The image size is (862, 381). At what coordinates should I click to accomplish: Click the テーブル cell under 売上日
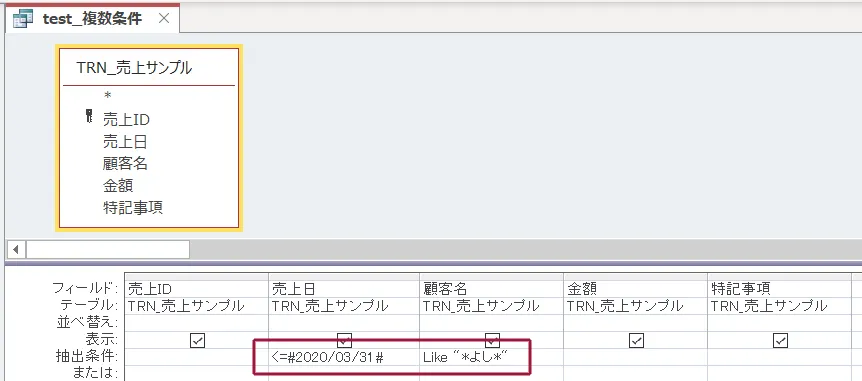(x=344, y=306)
